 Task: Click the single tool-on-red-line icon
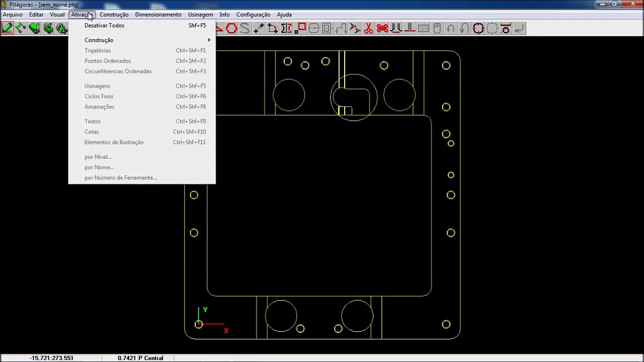click(410, 28)
